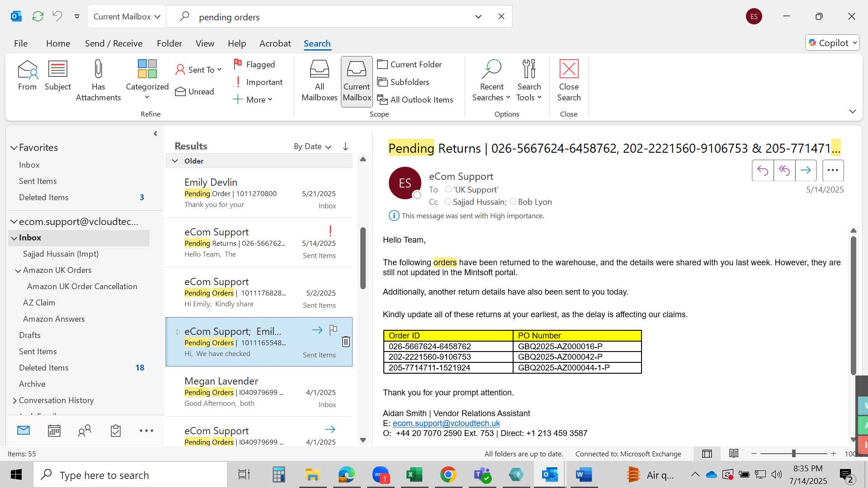Click the Undo icon in quick access
This screenshot has height=488, width=868.
coord(57,17)
